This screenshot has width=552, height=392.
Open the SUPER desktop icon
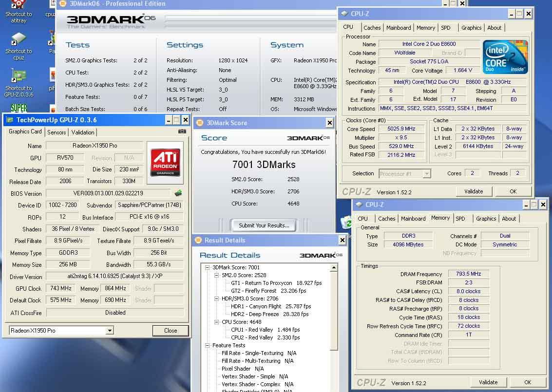19,108
